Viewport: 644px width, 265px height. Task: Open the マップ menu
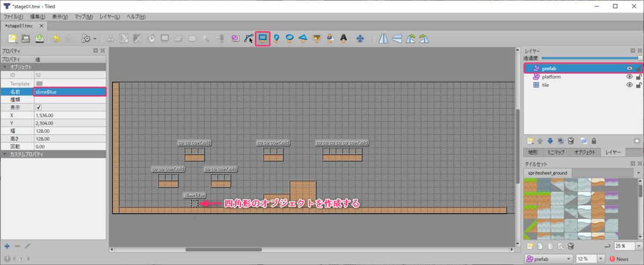[85, 17]
